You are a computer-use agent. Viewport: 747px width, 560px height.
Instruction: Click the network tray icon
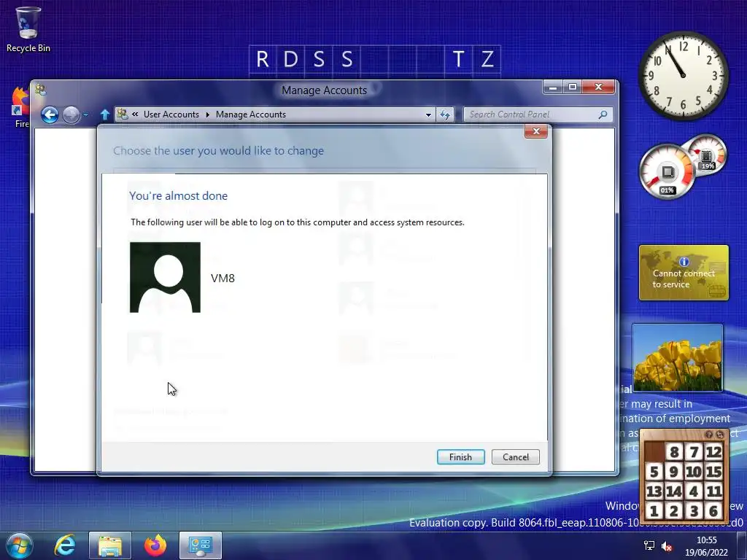(x=649, y=545)
